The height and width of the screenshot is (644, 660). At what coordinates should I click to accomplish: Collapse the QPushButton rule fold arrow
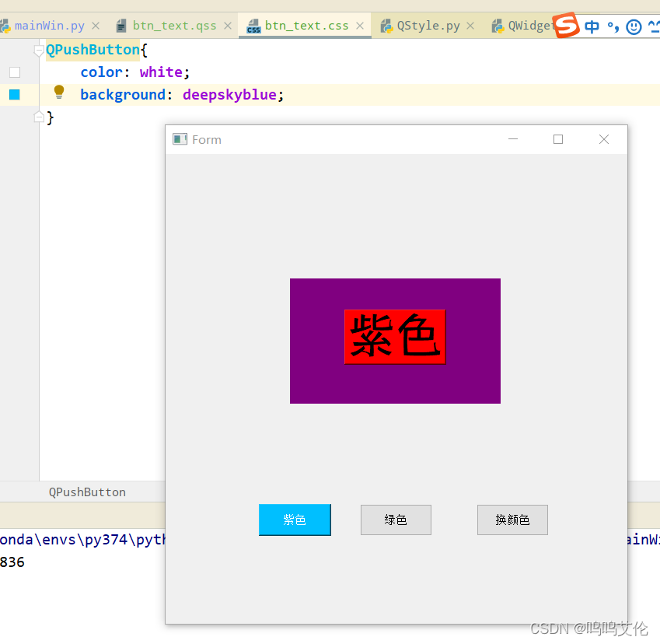(x=39, y=48)
